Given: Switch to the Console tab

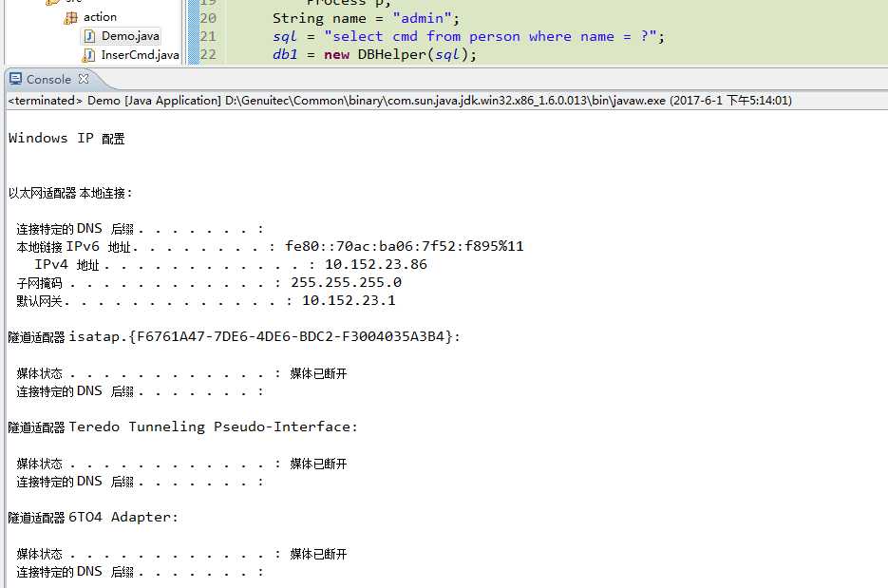Looking at the screenshot, I should coord(48,79).
